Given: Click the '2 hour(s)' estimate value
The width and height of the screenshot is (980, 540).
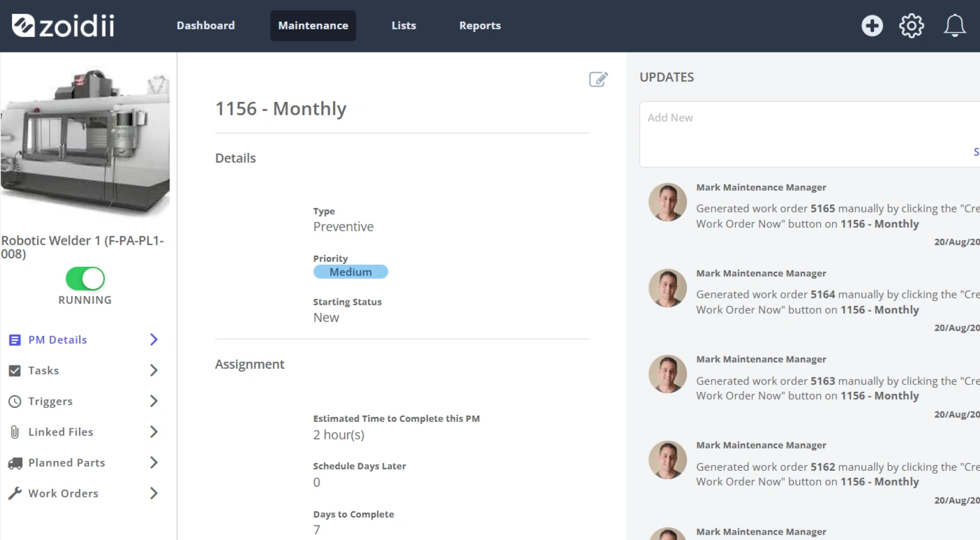Looking at the screenshot, I should click(x=339, y=435).
